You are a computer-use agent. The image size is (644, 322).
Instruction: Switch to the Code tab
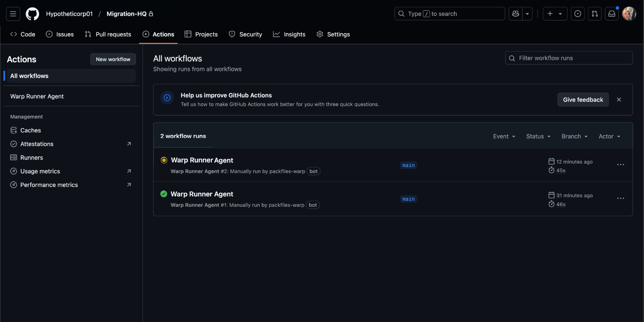click(x=23, y=34)
